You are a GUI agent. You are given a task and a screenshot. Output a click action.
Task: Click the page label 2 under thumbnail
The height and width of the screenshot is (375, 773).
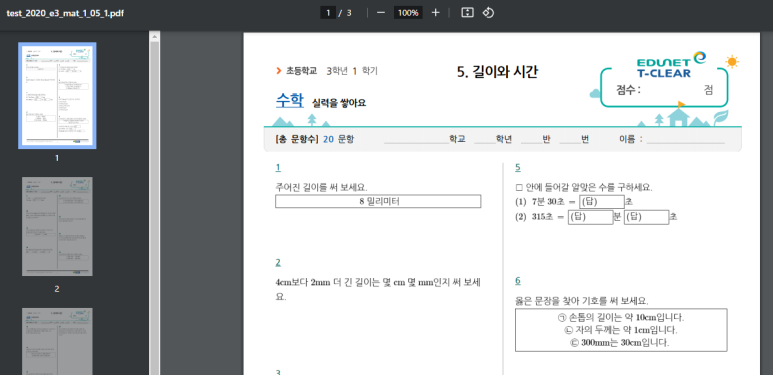[x=57, y=289]
